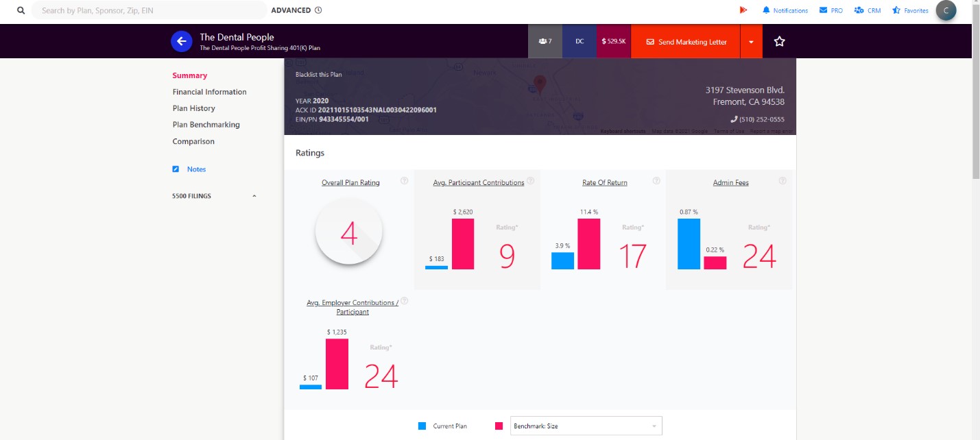The height and width of the screenshot is (440, 980).
Task: Click the Blacklist this Plan link
Action: [318, 74]
